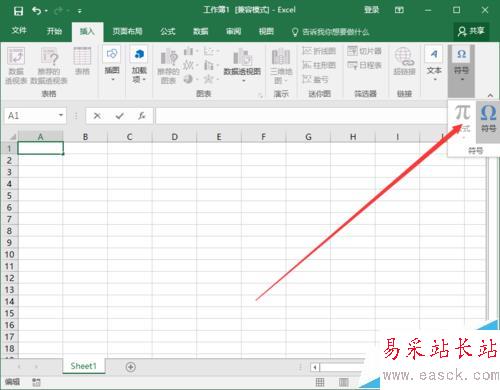Insert a column or bar chart
Screen dimensions: 500x390
[190, 51]
